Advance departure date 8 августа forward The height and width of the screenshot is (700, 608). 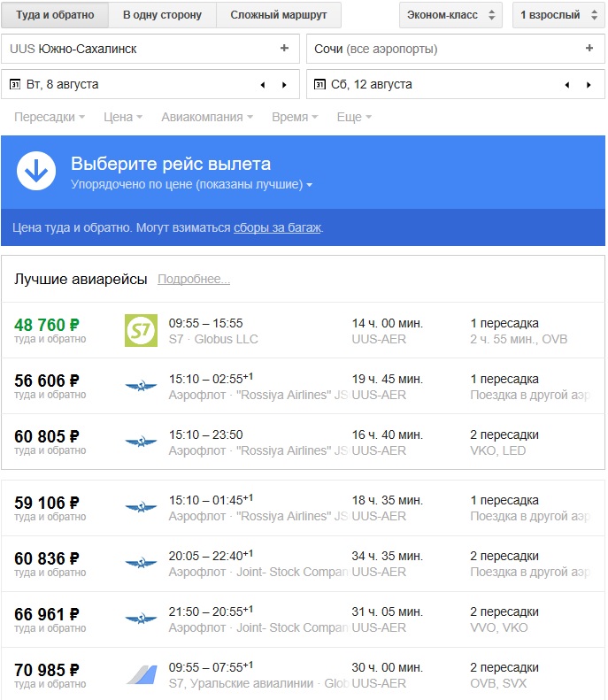click(284, 85)
